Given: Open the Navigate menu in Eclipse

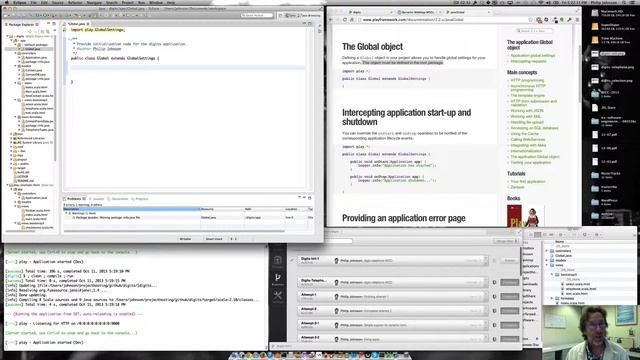Looking at the screenshot, I should [94, 2].
